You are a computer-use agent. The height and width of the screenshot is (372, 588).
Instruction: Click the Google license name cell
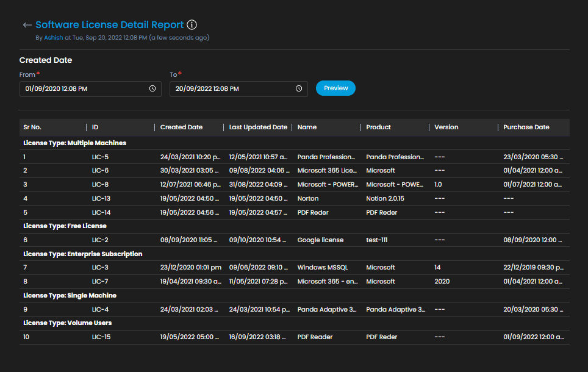320,240
